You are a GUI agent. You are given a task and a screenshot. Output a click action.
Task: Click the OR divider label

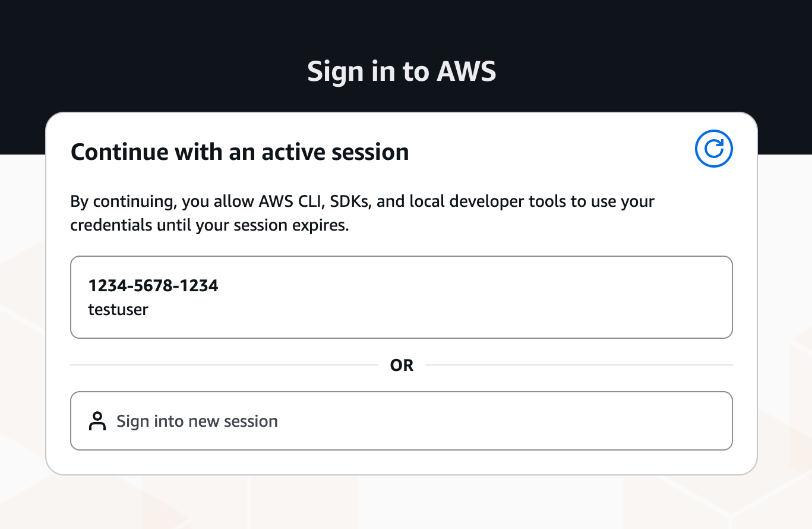(402, 365)
